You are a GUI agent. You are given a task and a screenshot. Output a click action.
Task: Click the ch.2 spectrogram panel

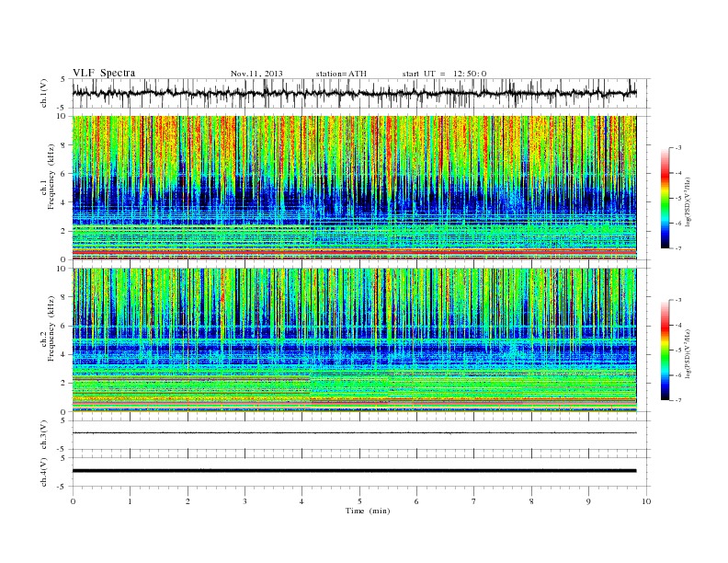coord(354,339)
